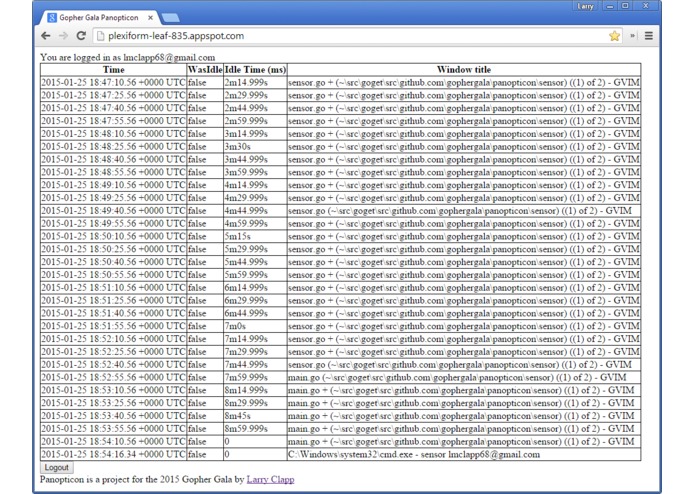This screenshot has height=494, width=695.
Task: Select the idle time cell 3m30s
Action: (x=255, y=147)
